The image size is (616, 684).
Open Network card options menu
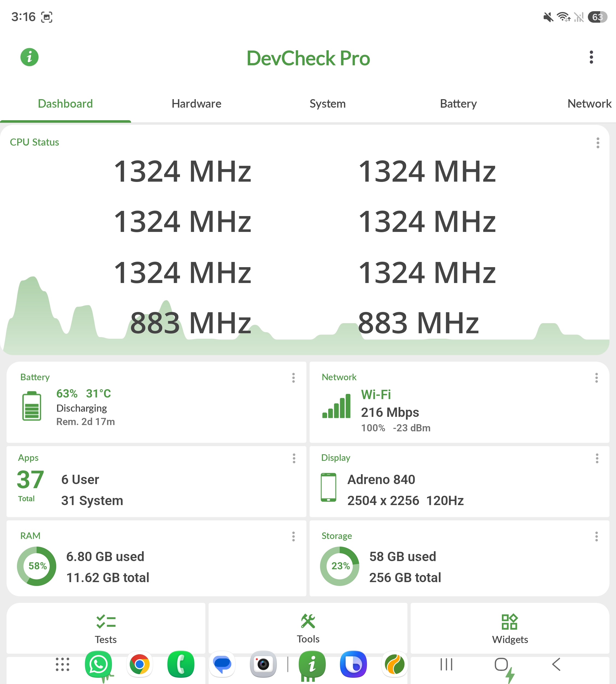point(596,378)
